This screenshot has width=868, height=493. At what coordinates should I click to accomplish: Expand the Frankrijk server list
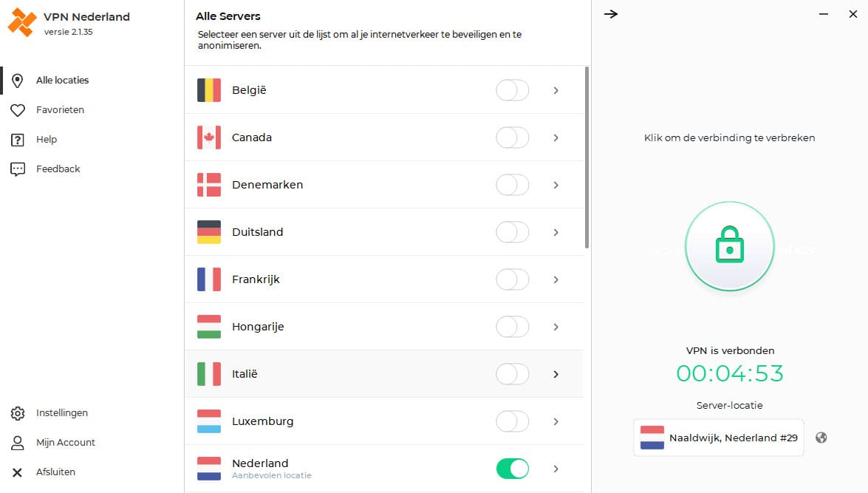tap(556, 279)
